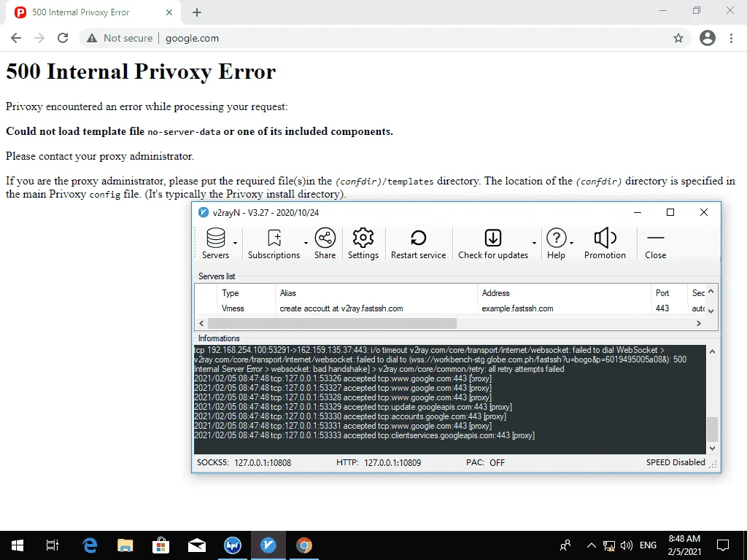Open the network icon in tray

(x=609, y=545)
